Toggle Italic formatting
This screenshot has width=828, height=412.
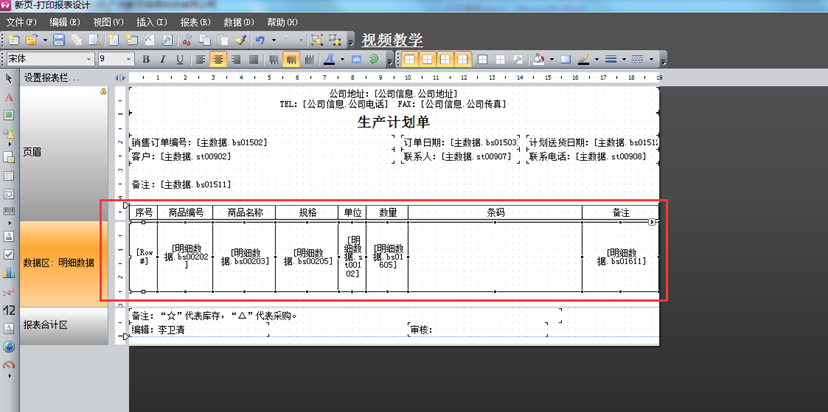tap(163, 59)
